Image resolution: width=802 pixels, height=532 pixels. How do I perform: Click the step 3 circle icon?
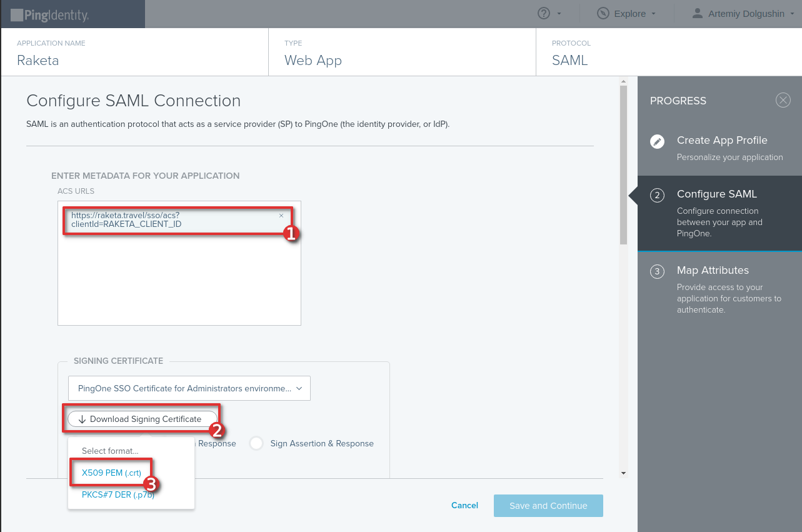(x=657, y=271)
